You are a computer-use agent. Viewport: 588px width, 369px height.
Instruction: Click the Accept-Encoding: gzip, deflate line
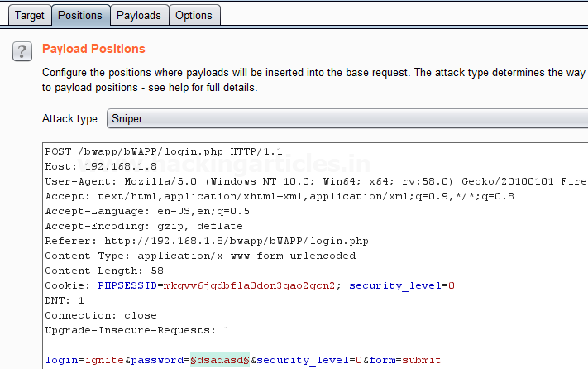(144, 226)
